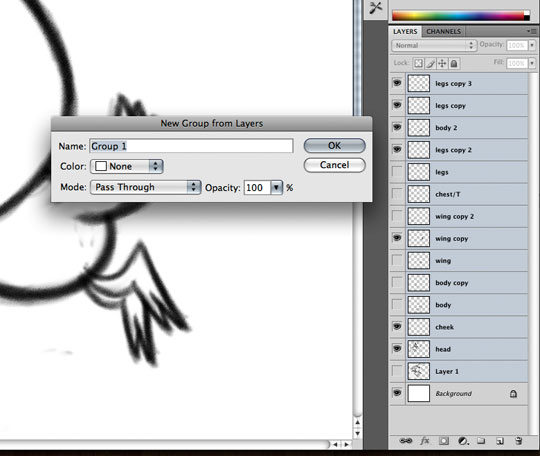
Task: Open the dialog Opacity arrow dropdown
Action: point(276,188)
